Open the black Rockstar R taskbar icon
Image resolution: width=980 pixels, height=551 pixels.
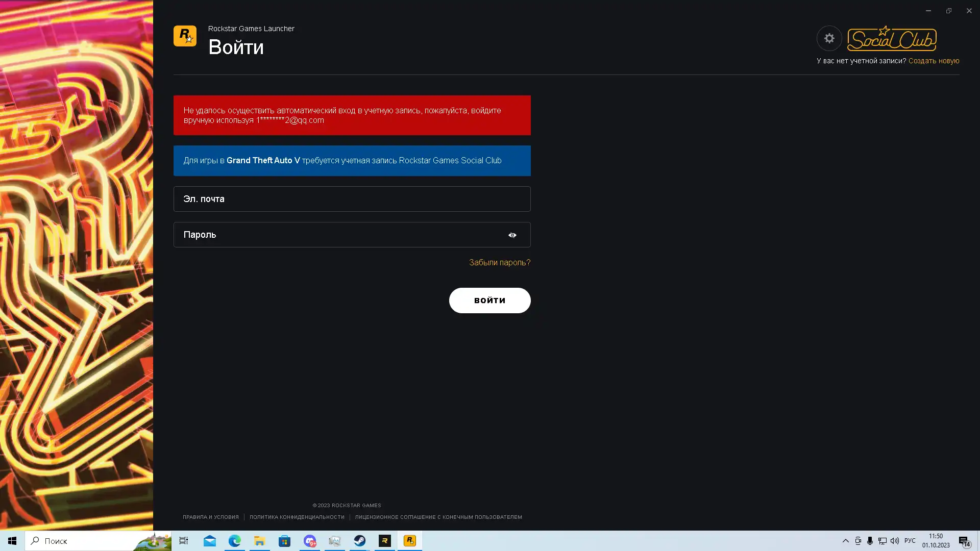click(385, 541)
